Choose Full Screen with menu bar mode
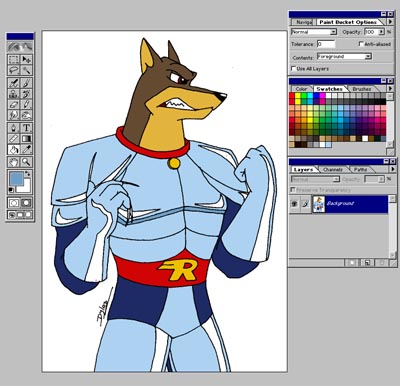The width and height of the screenshot is (400, 386). [x=20, y=214]
